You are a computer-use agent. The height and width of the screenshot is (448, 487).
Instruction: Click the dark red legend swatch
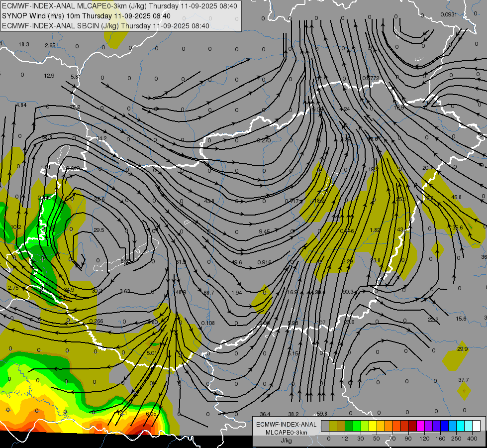[412, 426]
